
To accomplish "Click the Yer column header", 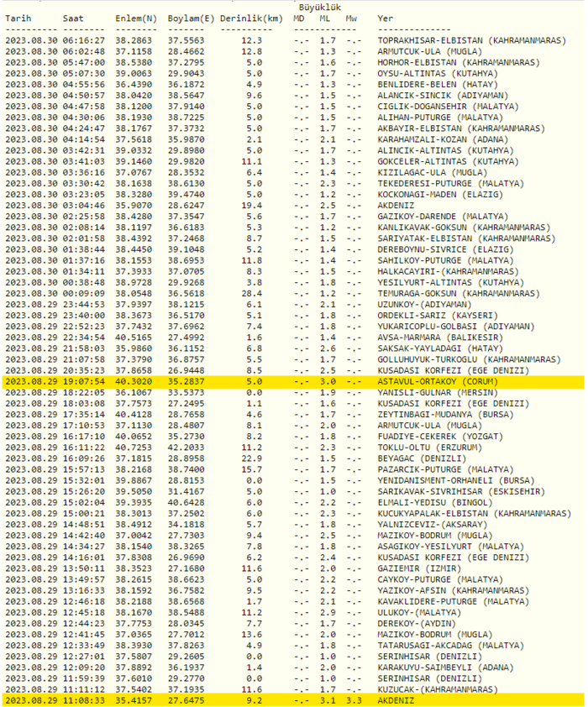I will (x=386, y=18).
